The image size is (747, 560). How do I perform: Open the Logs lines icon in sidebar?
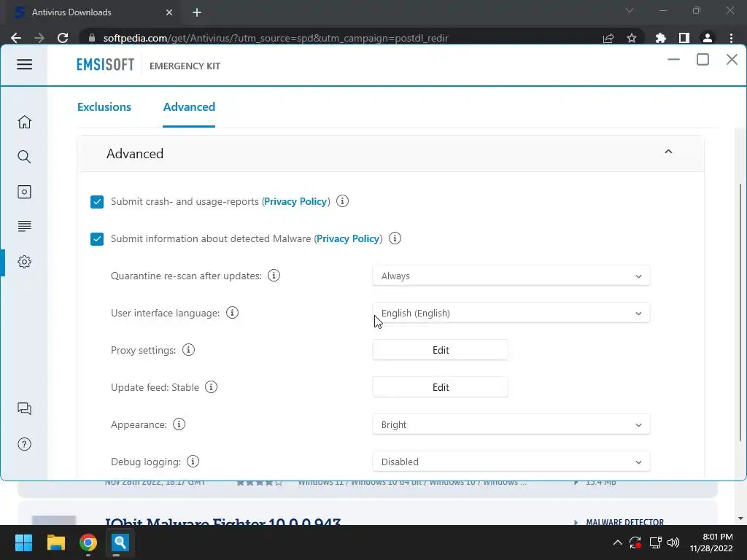coord(24,226)
